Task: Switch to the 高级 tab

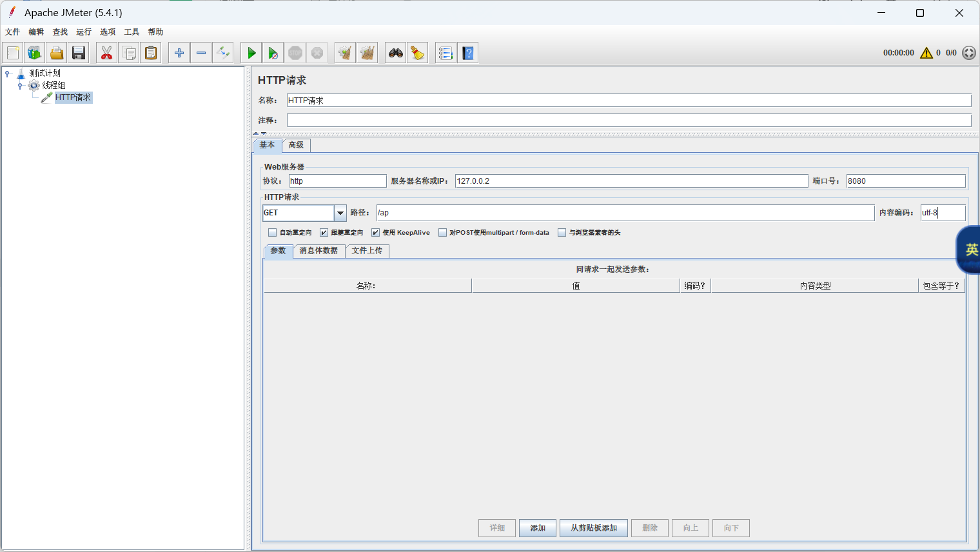Action: pyautogui.click(x=296, y=145)
